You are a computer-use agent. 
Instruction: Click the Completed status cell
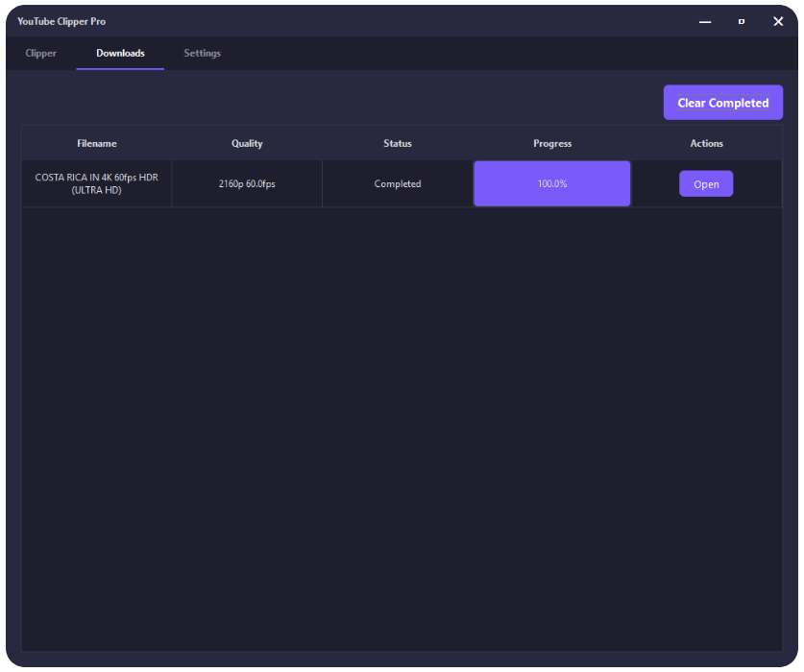tap(398, 183)
